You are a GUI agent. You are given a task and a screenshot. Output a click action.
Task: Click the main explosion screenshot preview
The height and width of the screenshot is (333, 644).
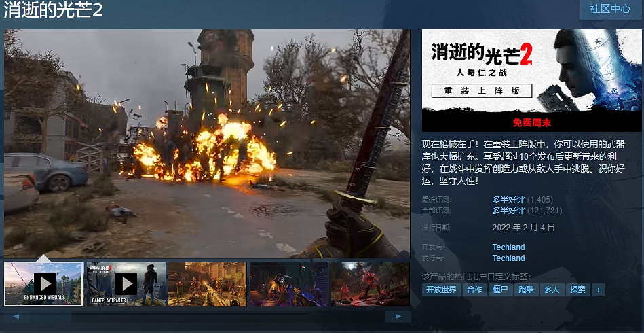pos(207,143)
